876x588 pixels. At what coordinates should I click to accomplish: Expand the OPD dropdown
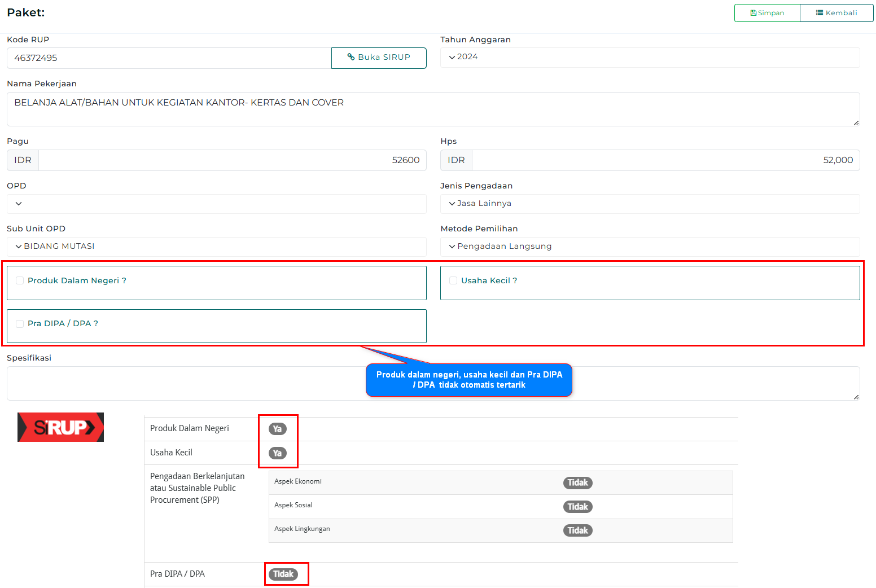pos(216,204)
